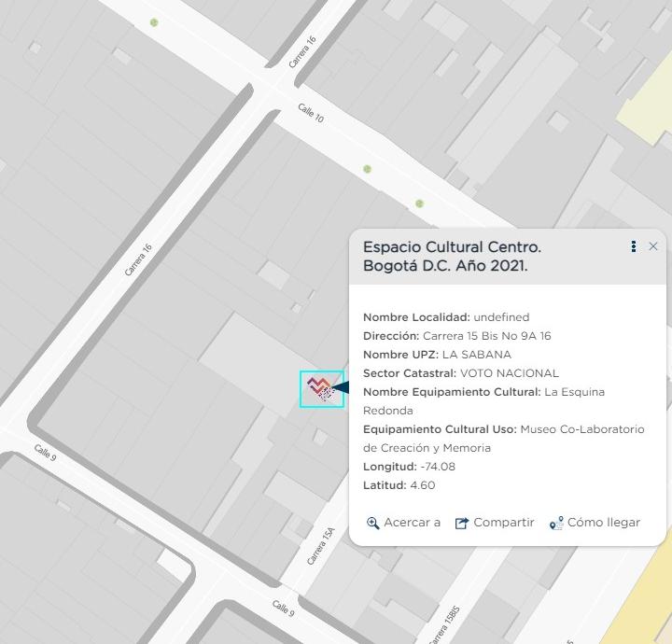Image resolution: width=672 pixels, height=644 pixels.
Task: Click the green dot left of Carrera 16 top label
Action: point(154,22)
